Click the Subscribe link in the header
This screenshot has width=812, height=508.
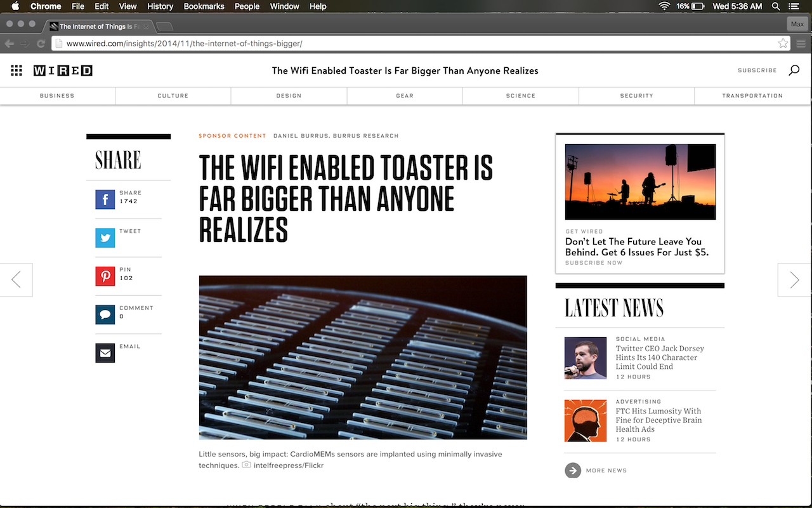click(757, 70)
